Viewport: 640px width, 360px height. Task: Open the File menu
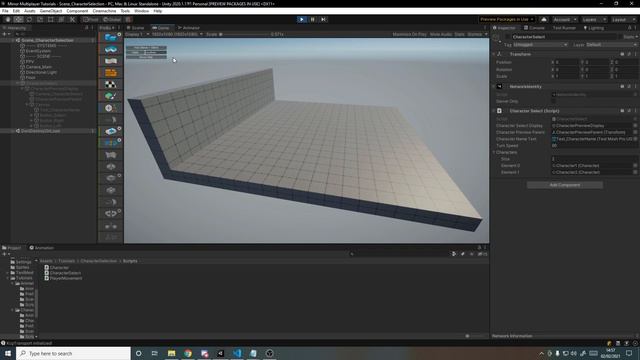5,11
